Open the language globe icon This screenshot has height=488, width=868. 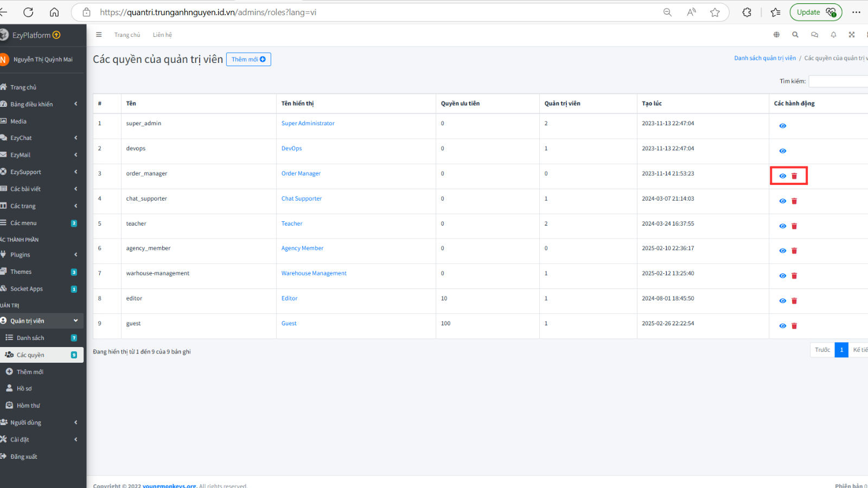pyautogui.click(x=776, y=35)
